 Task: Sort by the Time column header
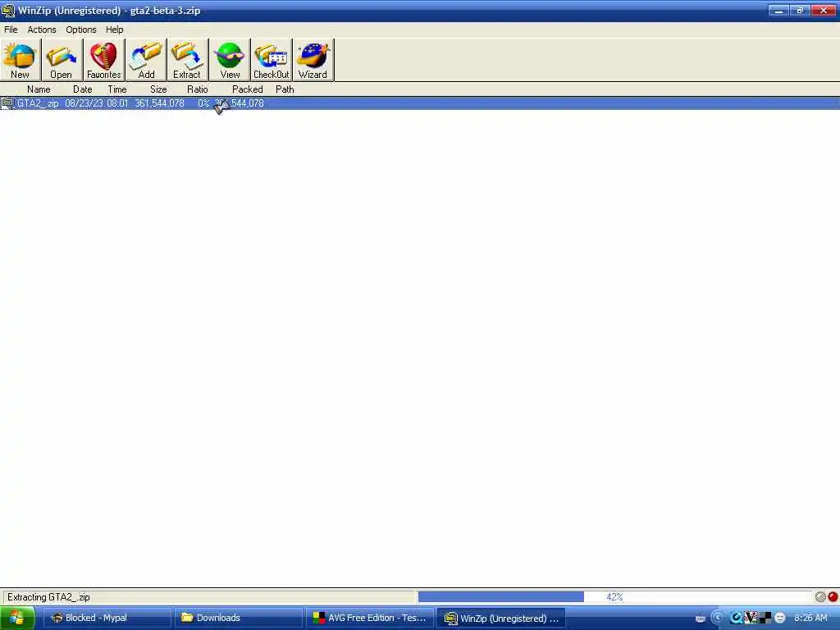coord(116,89)
